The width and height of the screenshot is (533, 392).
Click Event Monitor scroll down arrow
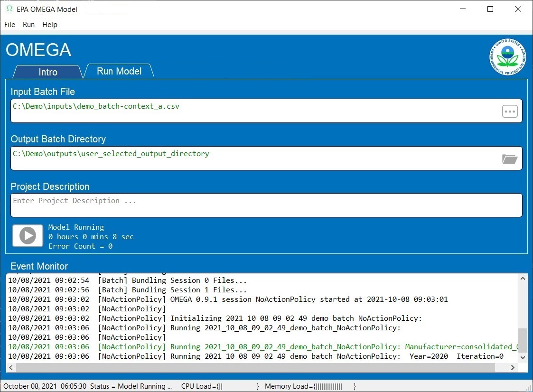[x=523, y=357]
